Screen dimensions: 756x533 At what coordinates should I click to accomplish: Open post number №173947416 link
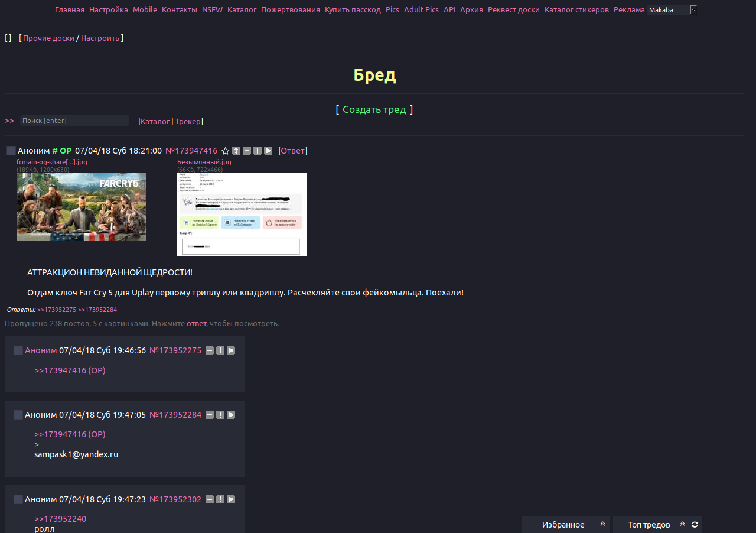(x=191, y=151)
